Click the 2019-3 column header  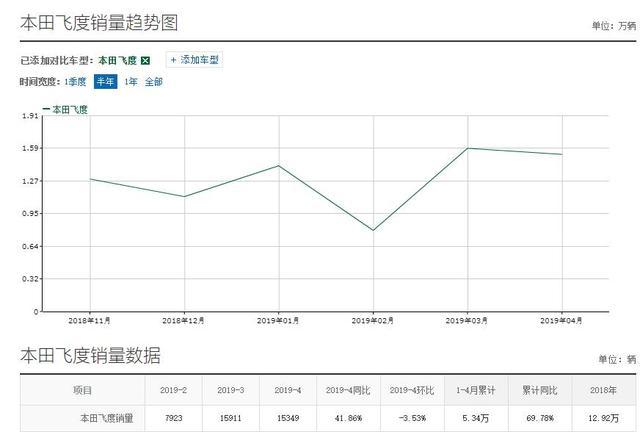coord(231,390)
